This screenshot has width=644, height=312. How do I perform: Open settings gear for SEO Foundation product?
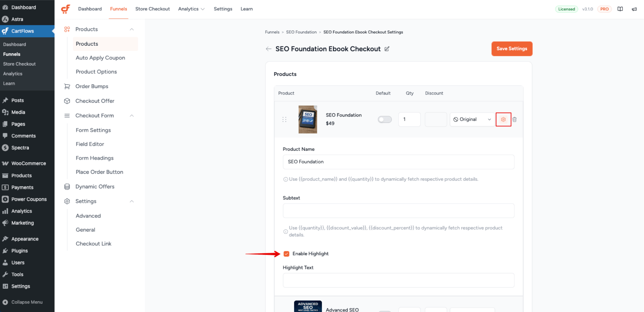tap(503, 120)
